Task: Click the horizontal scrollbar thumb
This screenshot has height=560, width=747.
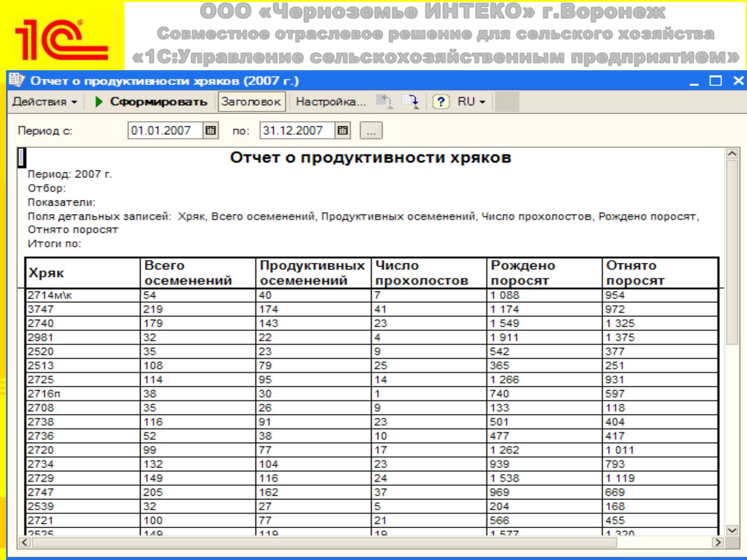Action: click(x=324, y=542)
